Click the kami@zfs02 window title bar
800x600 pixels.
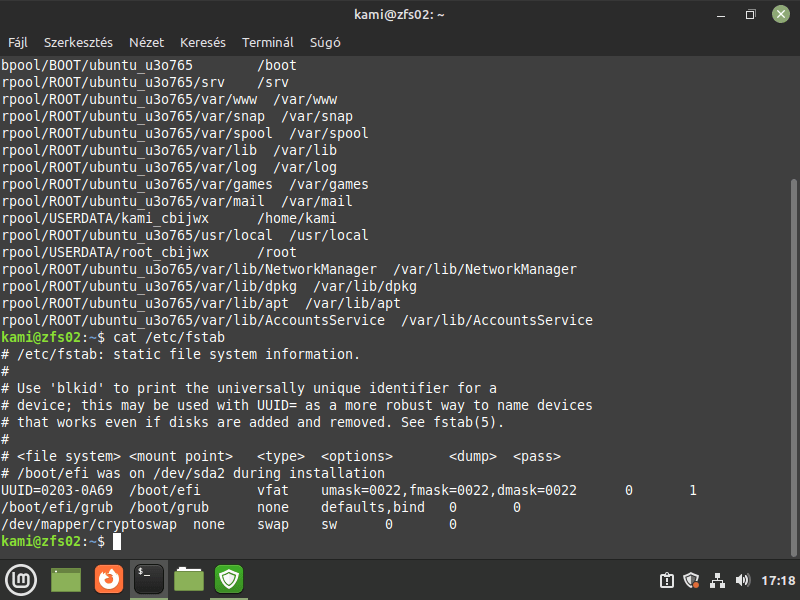[x=400, y=14]
